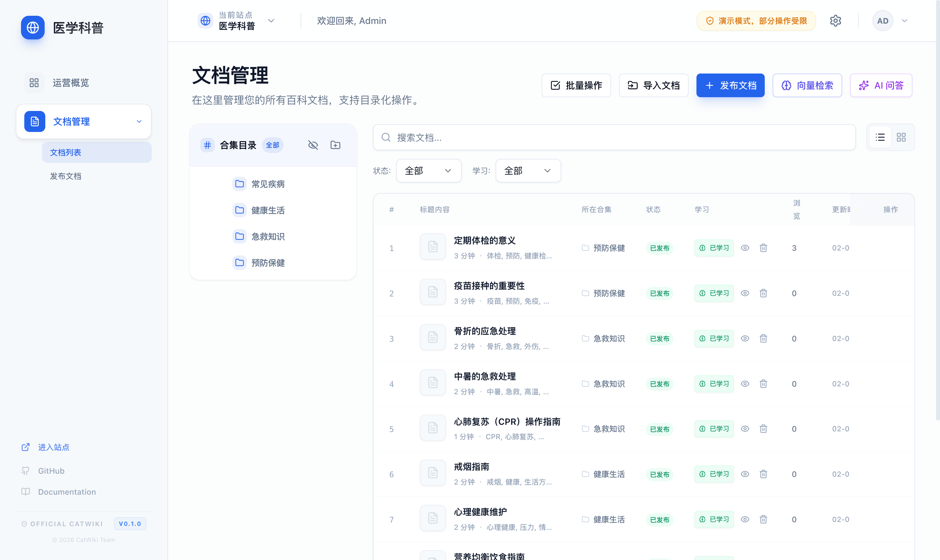Open the settings gear icon in header

pos(835,21)
